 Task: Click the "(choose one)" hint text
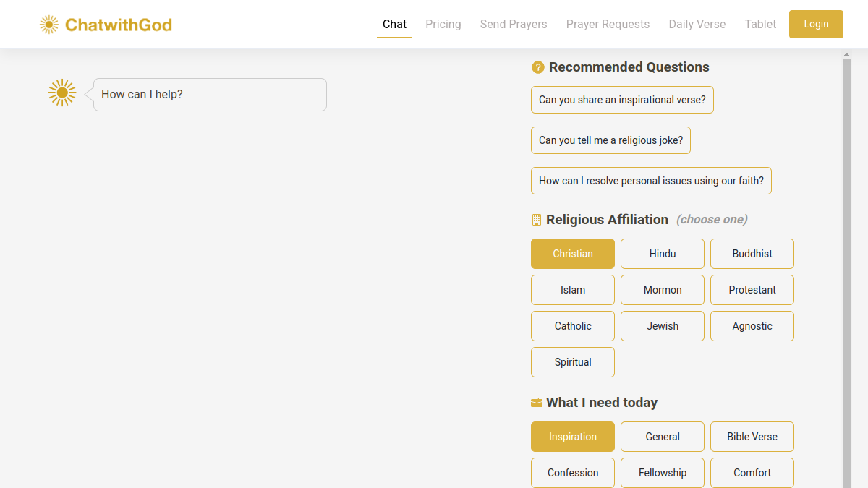(x=712, y=220)
